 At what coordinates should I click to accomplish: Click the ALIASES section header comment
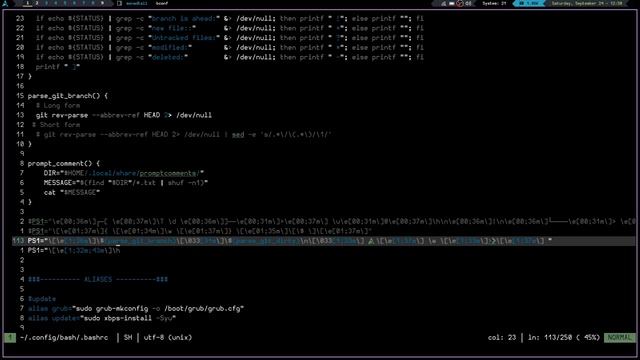click(x=98, y=280)
